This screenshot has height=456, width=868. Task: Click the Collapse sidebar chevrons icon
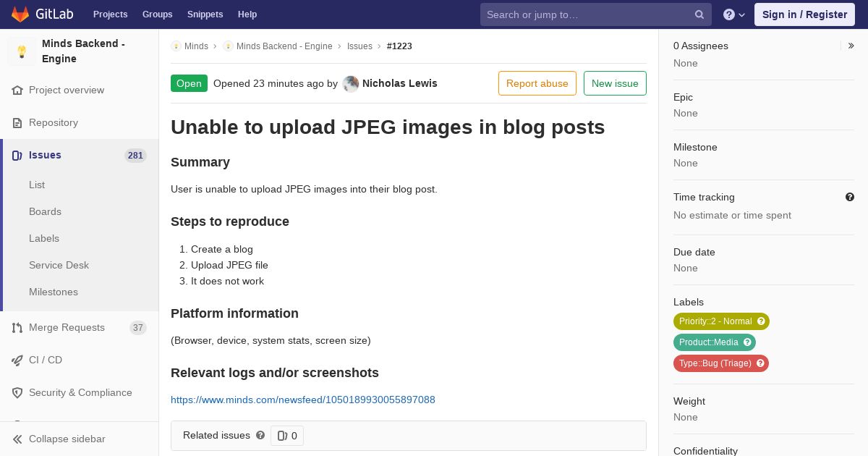[17, 439]
